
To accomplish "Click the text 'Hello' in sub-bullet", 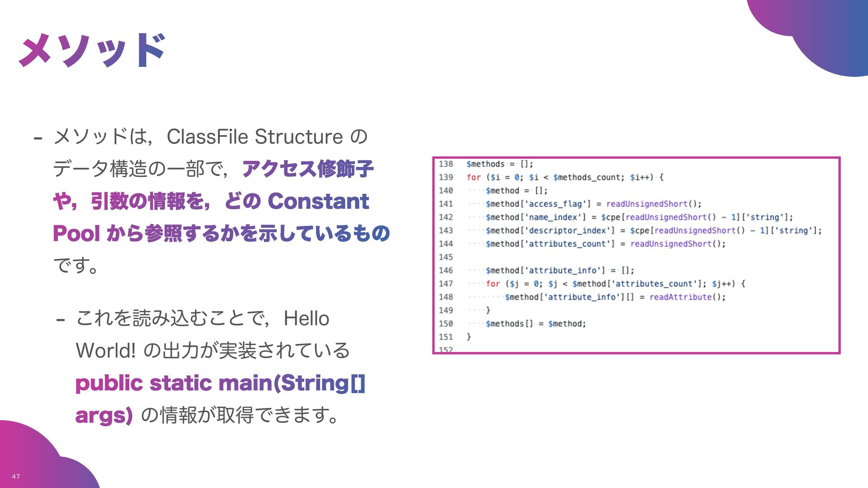I will (x=306, y=319).
